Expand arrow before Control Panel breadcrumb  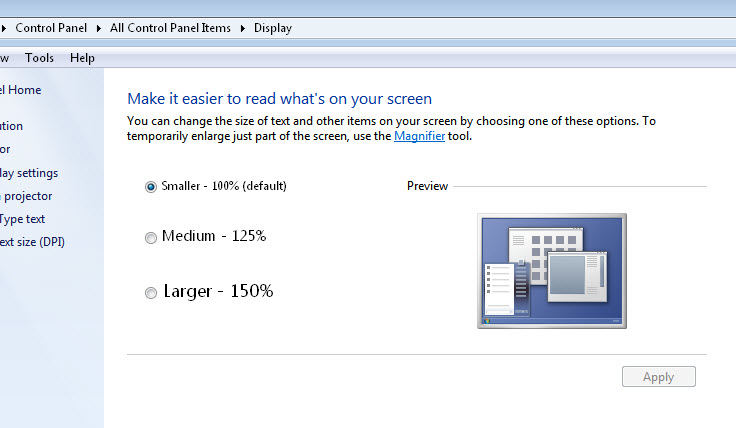(3, 28)
